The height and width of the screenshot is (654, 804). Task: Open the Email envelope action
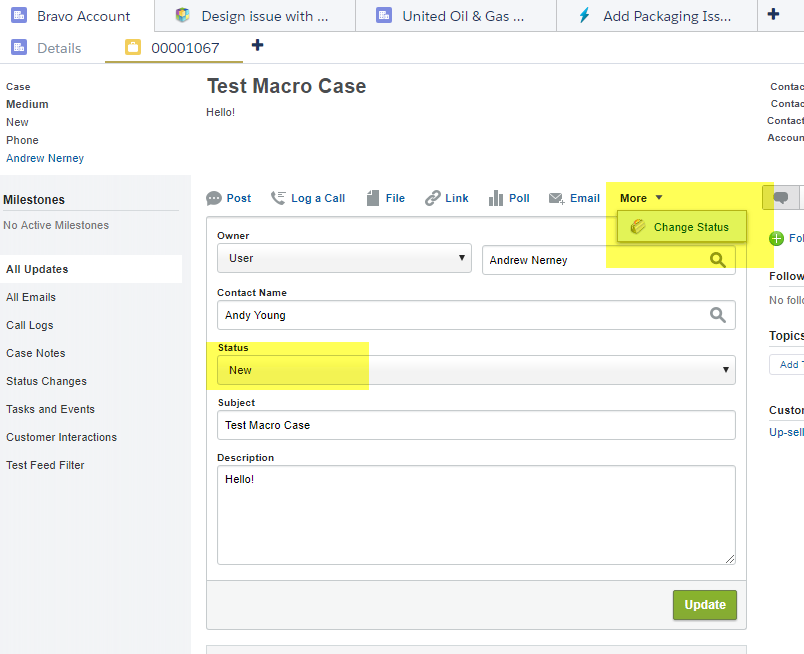(x=557, y=198)
